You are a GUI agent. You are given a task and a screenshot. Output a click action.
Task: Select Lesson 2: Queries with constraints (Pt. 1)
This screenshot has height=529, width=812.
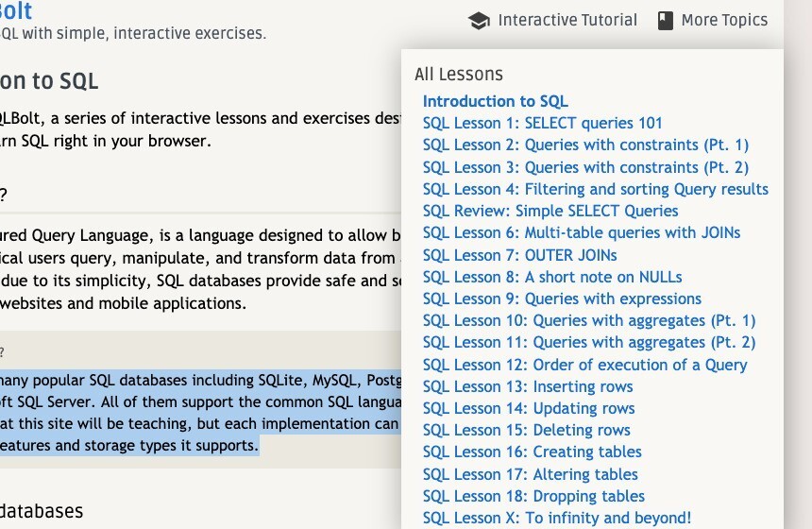585,145
